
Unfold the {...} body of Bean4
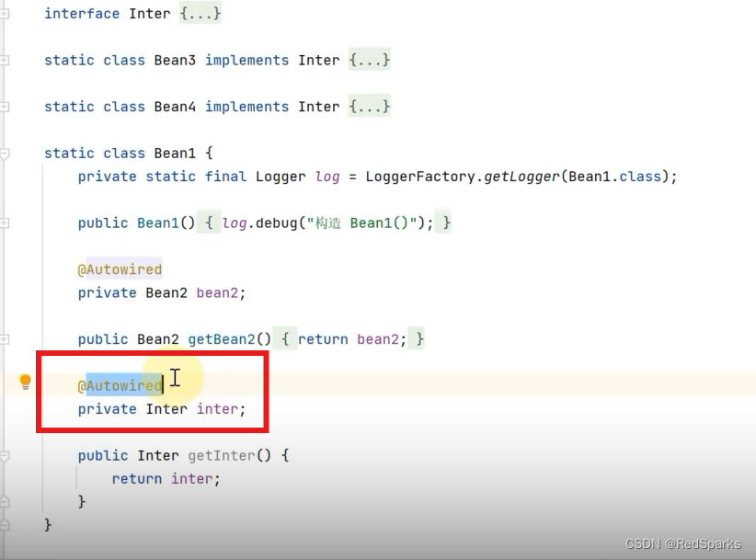click(x=370, y=106)
